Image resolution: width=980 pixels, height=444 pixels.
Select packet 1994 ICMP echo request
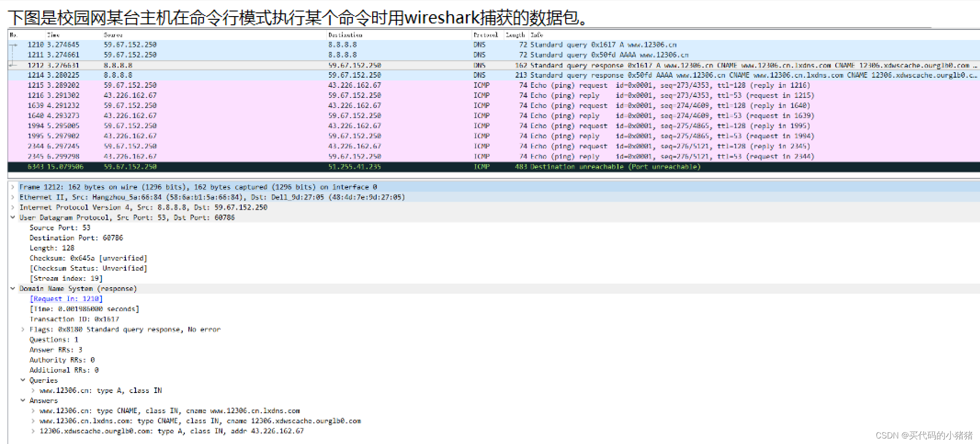(x=494, y=125)
